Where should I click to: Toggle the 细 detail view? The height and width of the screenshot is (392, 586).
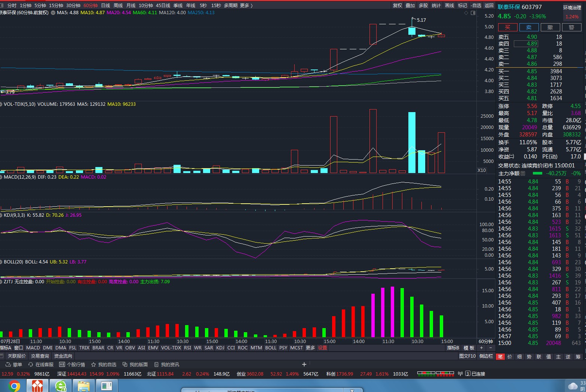point(519,357)
